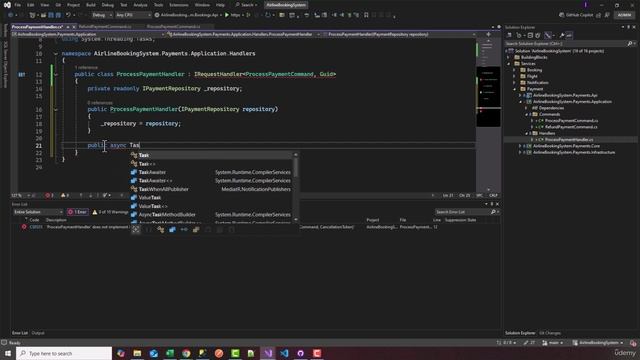Click purple Visual Studio taskbar icon
This screenshot has width=640, height=360.
[268, 353]
